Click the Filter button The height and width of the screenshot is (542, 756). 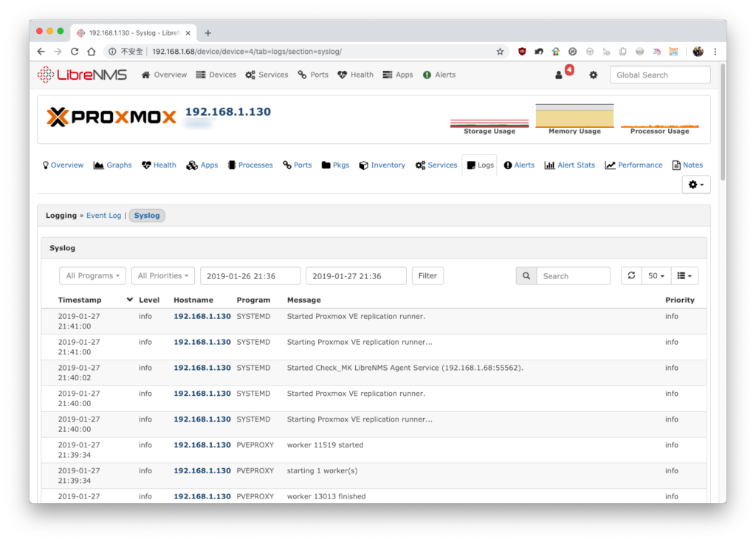427,276
